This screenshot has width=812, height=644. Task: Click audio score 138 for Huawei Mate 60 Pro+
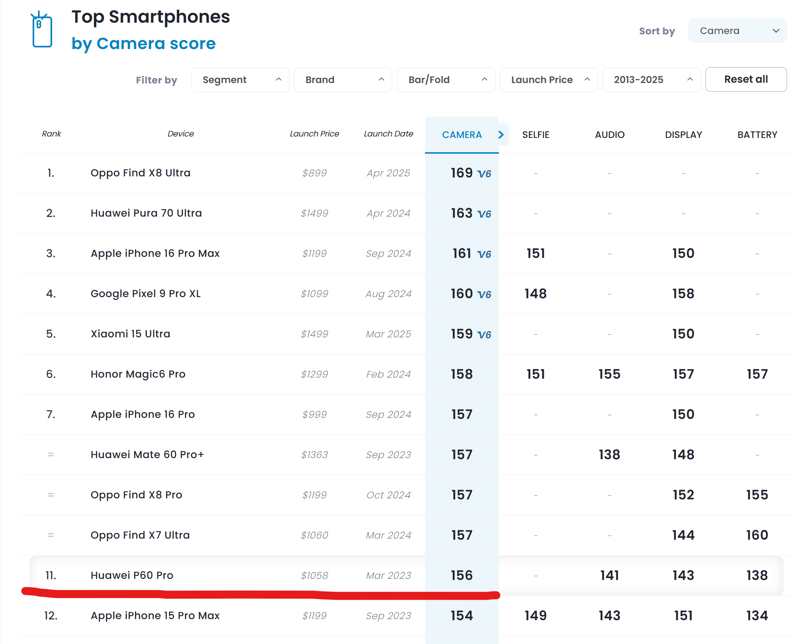pos(609,455)
